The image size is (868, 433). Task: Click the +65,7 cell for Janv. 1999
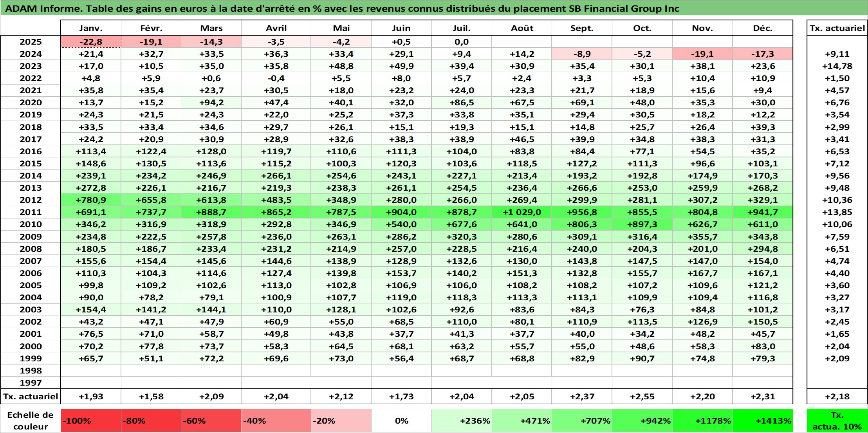pos(91,358)
